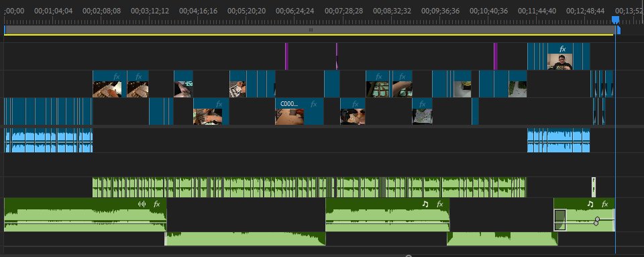
Task: Click the "C000..." clip name label
Action: coord(288,104)
